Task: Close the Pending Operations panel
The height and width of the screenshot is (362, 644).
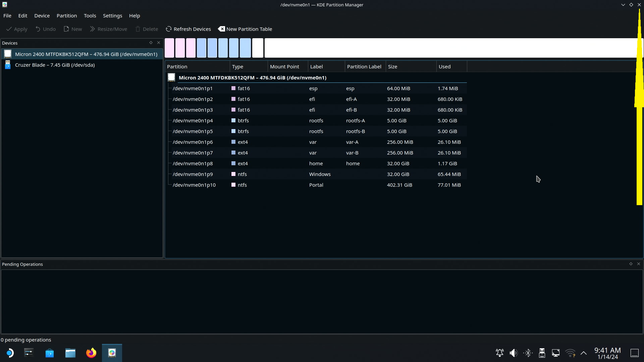Action: point(639,264)
